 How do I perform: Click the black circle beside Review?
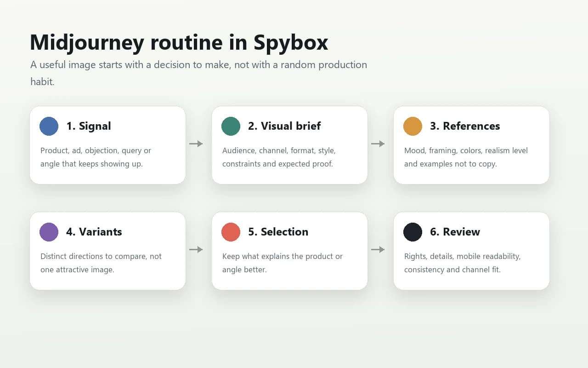coord(413,232)
